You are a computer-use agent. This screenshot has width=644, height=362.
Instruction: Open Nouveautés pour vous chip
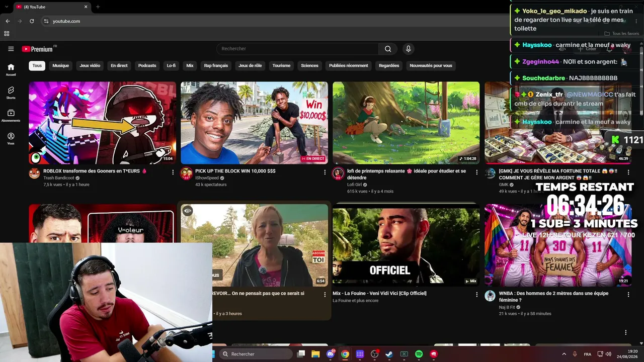tap(431, 65)
